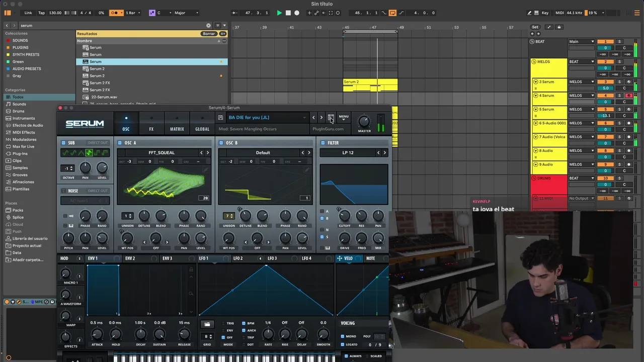Open the FFT_SQUEAL wavetable menu
644x362 pixels.
[162, 153]
